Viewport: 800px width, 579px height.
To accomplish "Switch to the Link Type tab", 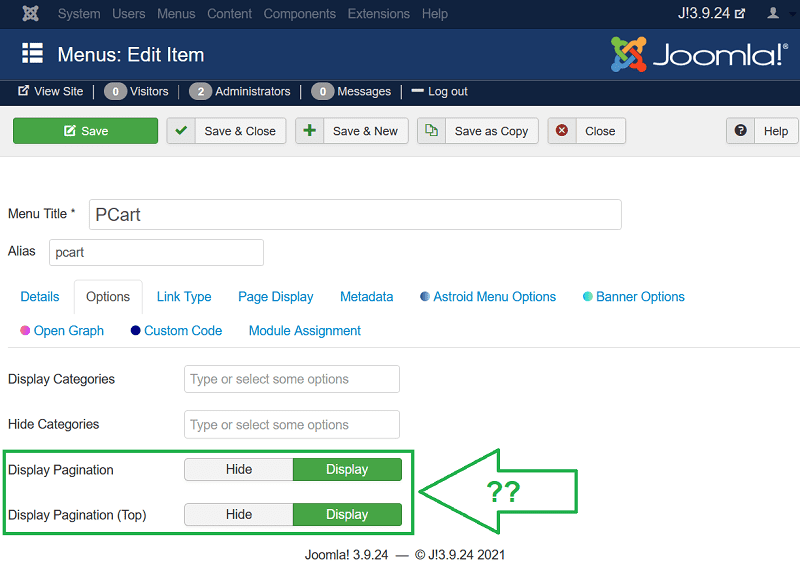I will pyautogui.click(x=184, y=297).
